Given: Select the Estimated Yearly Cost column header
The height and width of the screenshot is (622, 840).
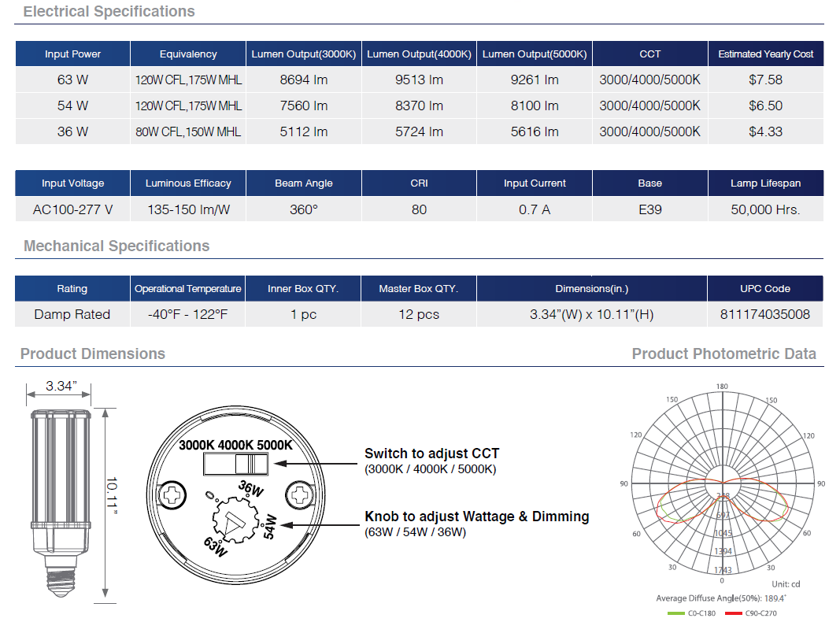Looking at the screenshot, I should (x=765, y=54).
